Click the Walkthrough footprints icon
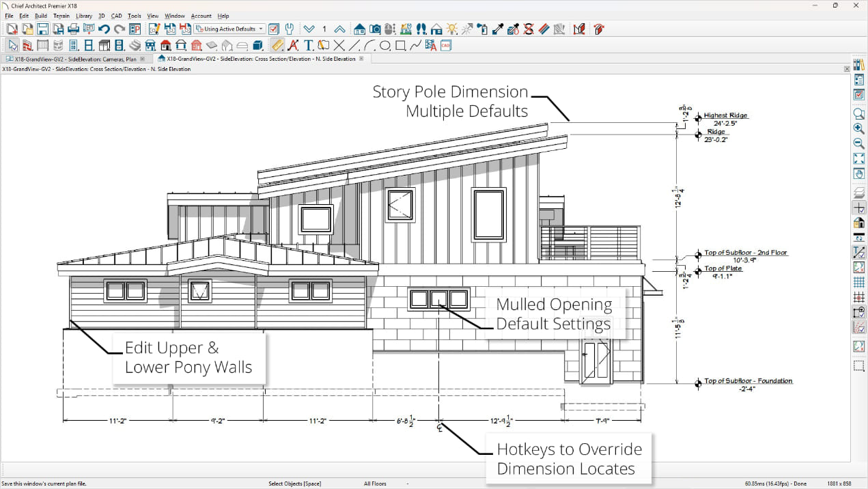This screenshot has height=489, width=868. click(421, 29)
